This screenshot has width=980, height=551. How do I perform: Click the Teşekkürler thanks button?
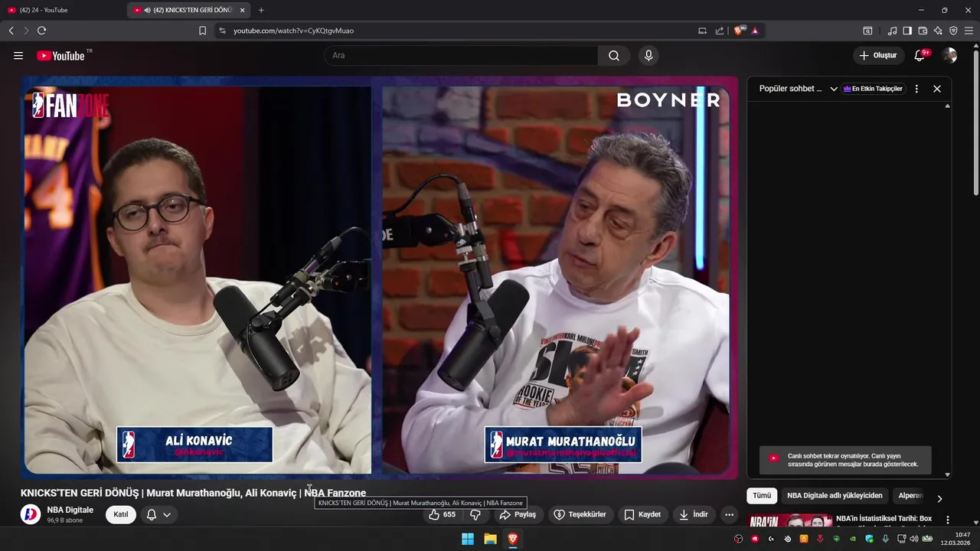click(x=580, y=514)
